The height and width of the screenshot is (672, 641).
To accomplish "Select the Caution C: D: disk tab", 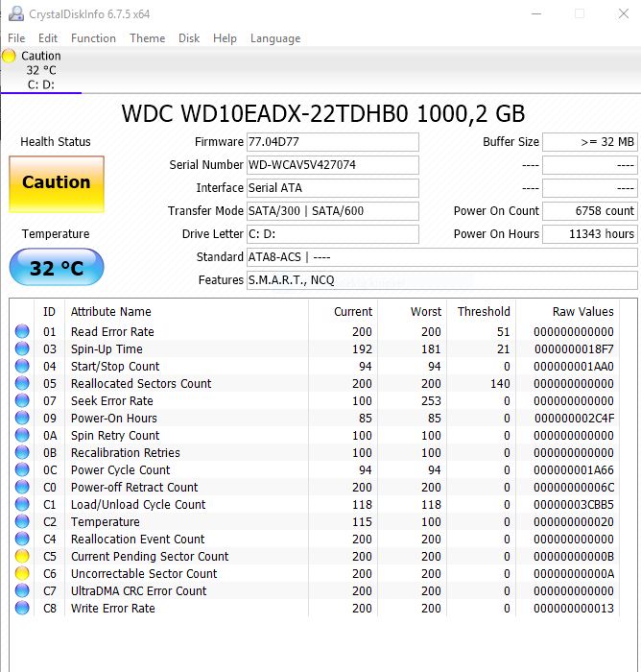I will (41, 70).
